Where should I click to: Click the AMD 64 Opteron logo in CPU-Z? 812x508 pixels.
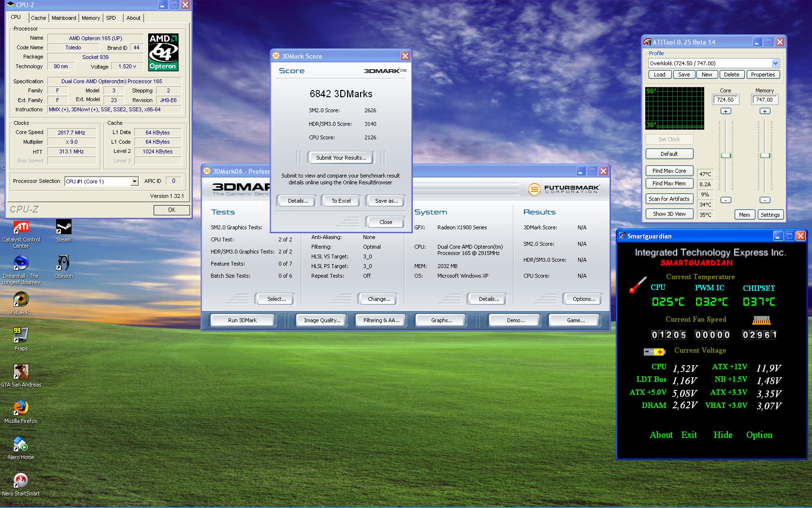(x=163, y=52)
